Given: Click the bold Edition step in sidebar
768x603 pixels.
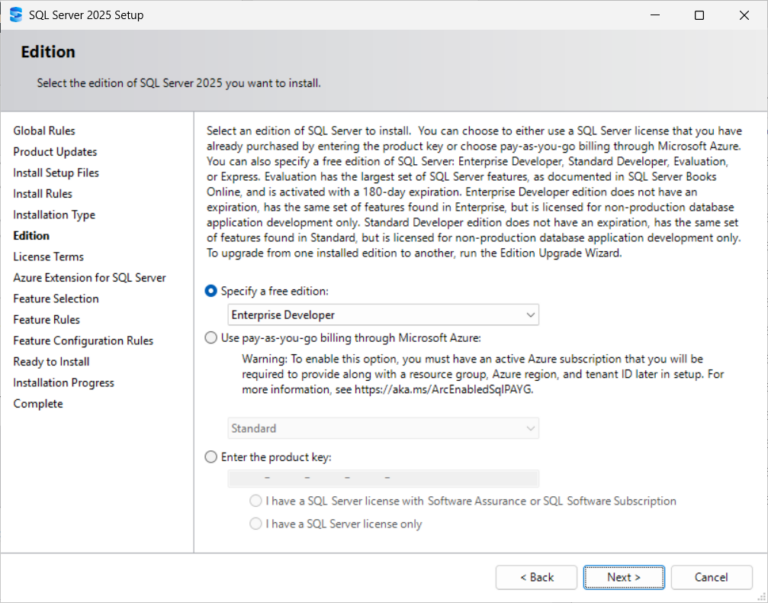Looking at the screenshot, I should [31, 236].
